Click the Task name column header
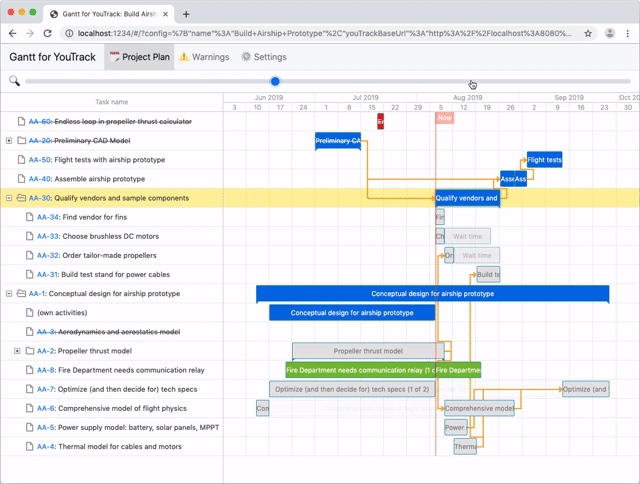Screen dimensions: 640x484 tap(111, 102)
